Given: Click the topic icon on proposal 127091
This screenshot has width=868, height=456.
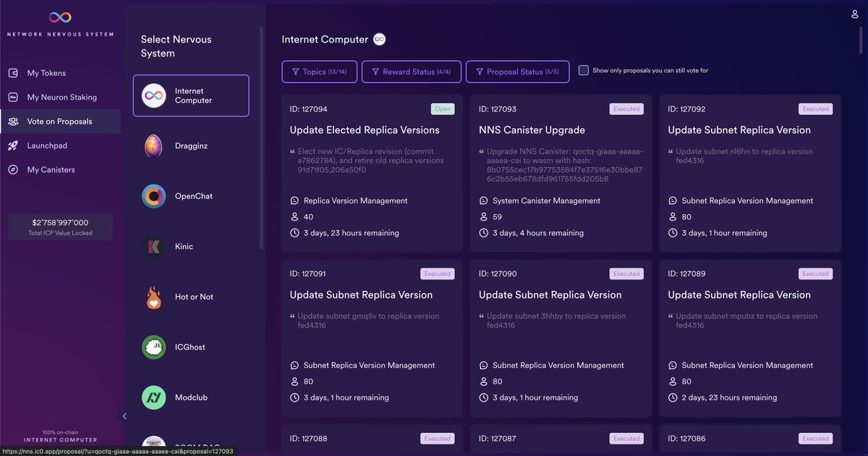Looking at the screenshot, I should pos(294,366).
